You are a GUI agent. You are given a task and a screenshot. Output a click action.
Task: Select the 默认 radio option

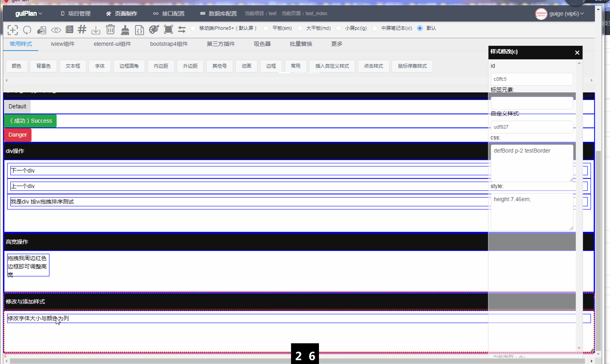(x=420, y=28)
